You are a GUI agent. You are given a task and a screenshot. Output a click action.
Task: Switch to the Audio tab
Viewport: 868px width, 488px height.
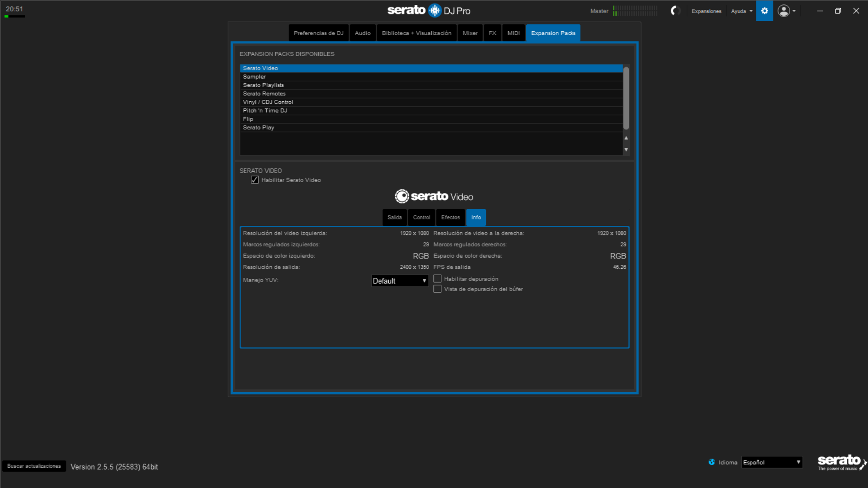pyautogui.click(x=363, y=33)
